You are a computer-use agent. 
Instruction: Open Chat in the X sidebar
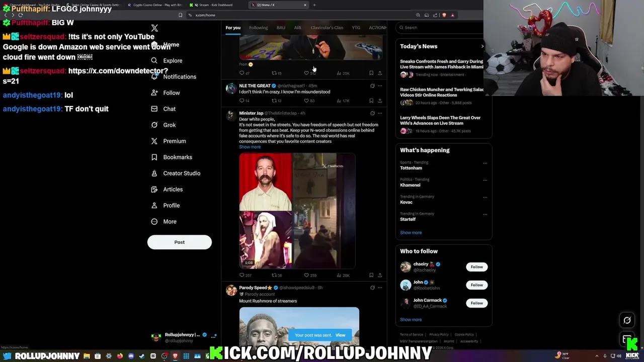pyautogui.click(x=163, y=109)
